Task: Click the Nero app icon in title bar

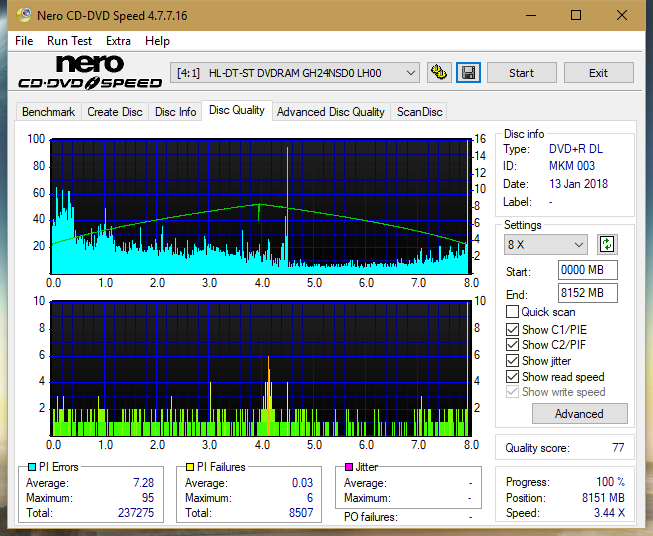Action: 24,15
